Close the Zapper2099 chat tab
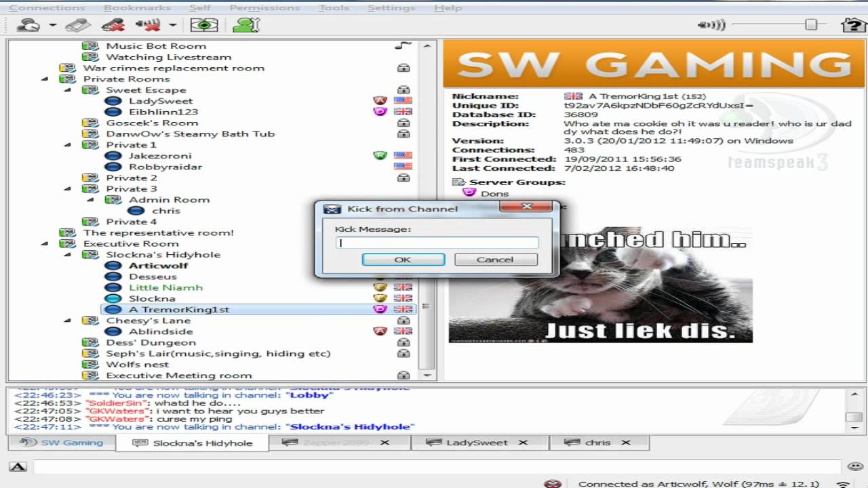 (384, 443)
